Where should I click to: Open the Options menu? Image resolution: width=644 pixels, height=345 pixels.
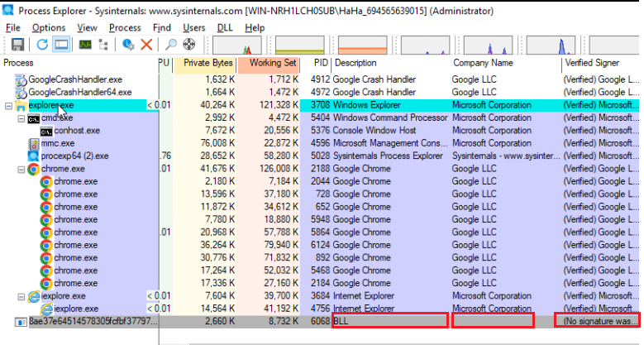(49, 27)
